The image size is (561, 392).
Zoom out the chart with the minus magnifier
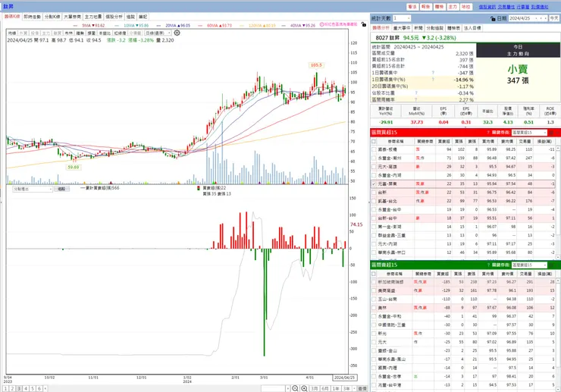click(x=295, y=388)
